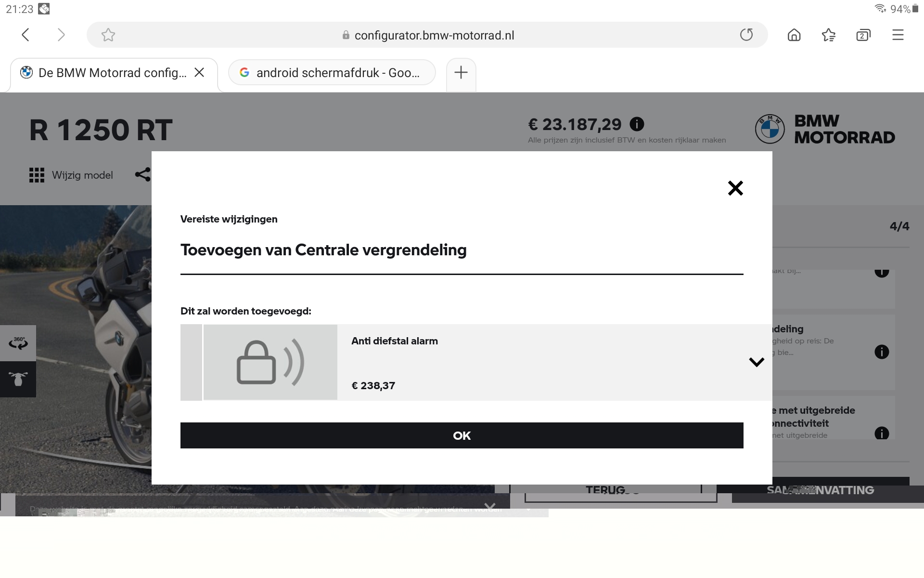Image resolution: width=924 pixels, height=578 pixels.
Task: Close the Vereiste wijzigingen dialog
Action: [x=735, y=188]
